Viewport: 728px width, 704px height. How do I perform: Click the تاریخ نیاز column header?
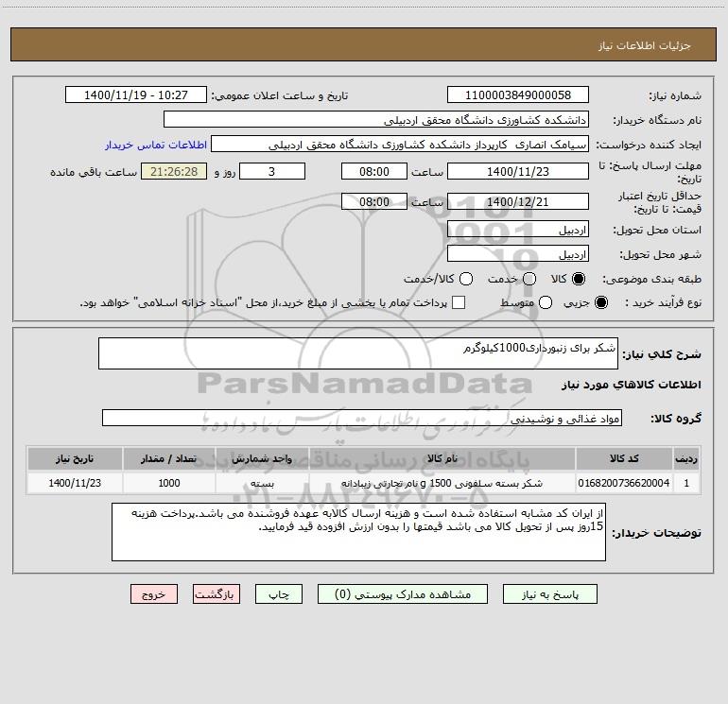(75, 458)
